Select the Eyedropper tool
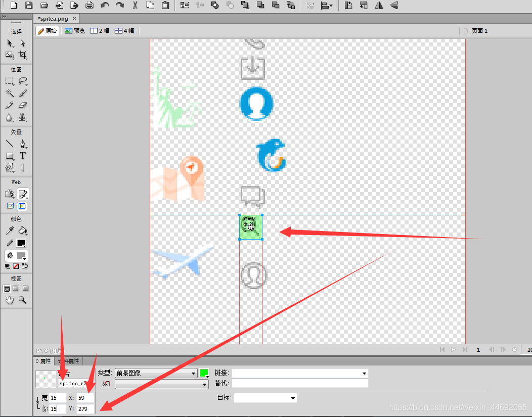Viewport: 532px width, 417px height. [x=10, y=230]
